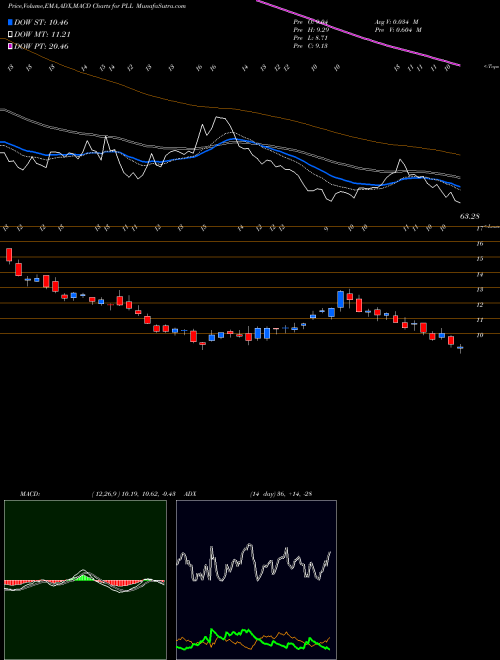Screen dimensions: 500x660
Task: Select the DOW MT: 11.21 label
Action: [x=42, y=35]
